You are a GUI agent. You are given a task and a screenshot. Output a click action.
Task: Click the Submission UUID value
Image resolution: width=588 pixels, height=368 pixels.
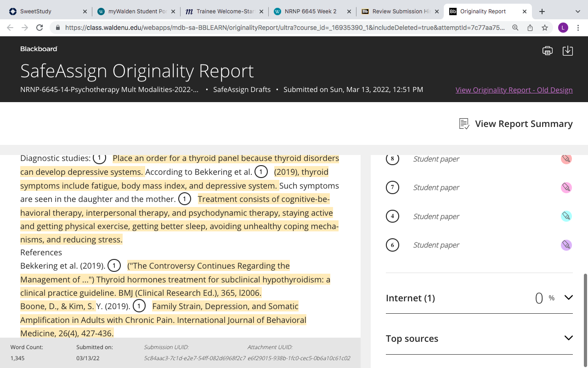(x=195, y=358)
